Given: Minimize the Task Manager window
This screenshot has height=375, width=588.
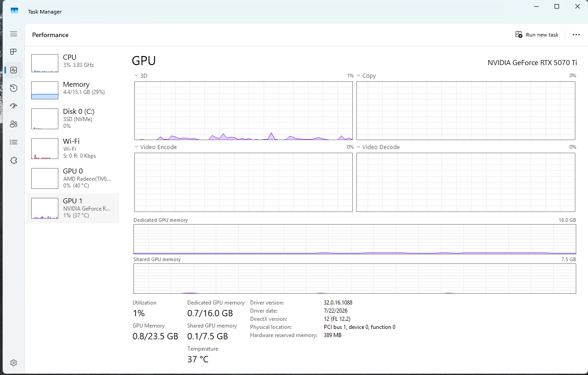Looking at the screenshot, I should coord(536,7).
